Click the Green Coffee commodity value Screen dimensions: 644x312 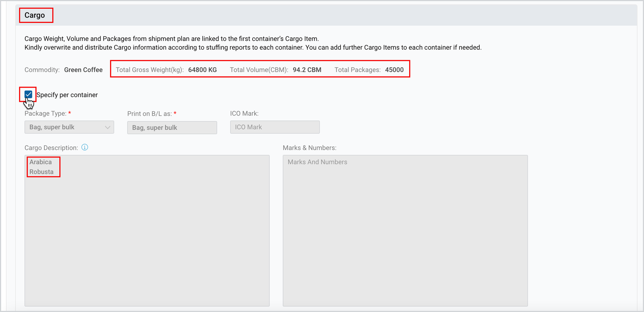[x=84, y=70]
